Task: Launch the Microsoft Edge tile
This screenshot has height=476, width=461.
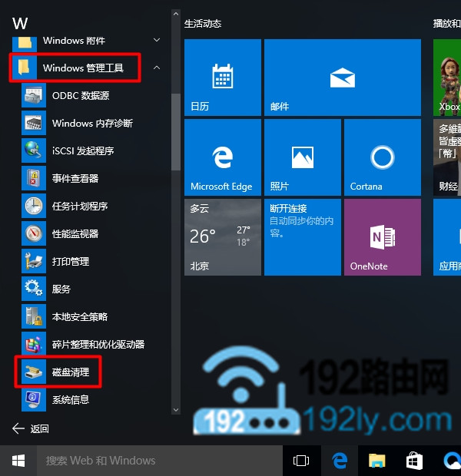Action: 223,157
